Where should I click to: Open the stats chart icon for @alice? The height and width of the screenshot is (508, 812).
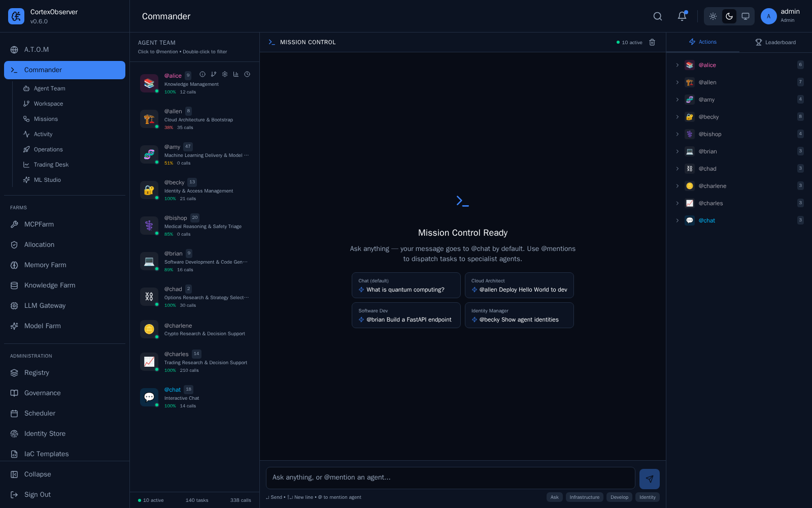236,74
